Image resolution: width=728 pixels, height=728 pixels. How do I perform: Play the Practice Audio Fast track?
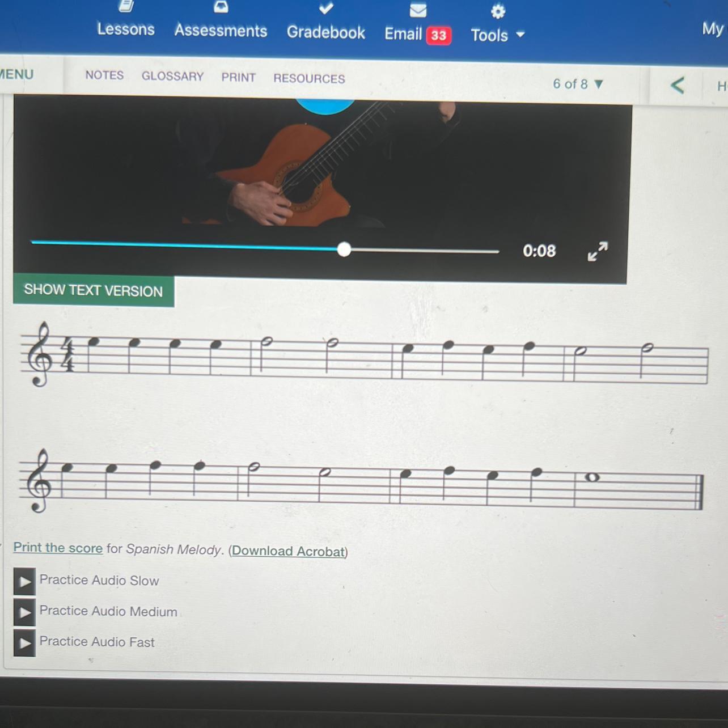click(x=24, y=643)
